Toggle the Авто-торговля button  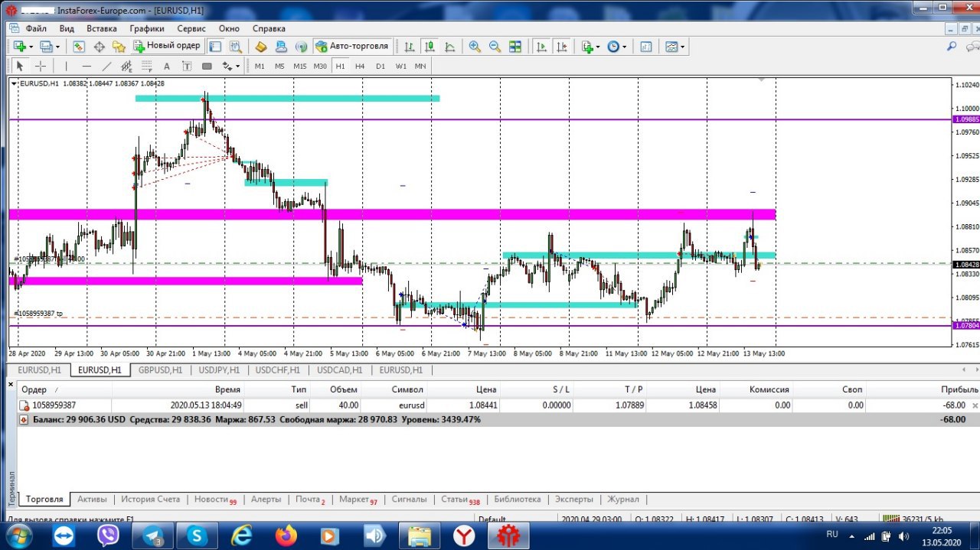coord(353,46)
